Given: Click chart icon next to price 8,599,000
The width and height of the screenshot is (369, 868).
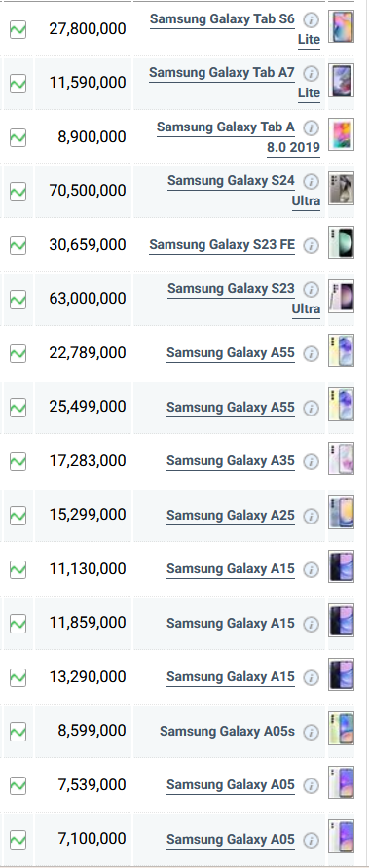Looking at the screenshot, I should click(x=18, y=732).
